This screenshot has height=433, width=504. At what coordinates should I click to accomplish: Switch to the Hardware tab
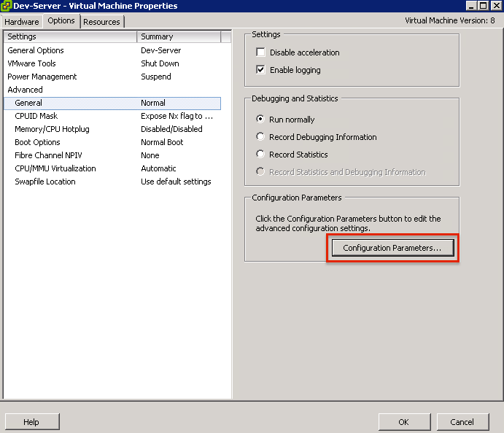(22, 22)
